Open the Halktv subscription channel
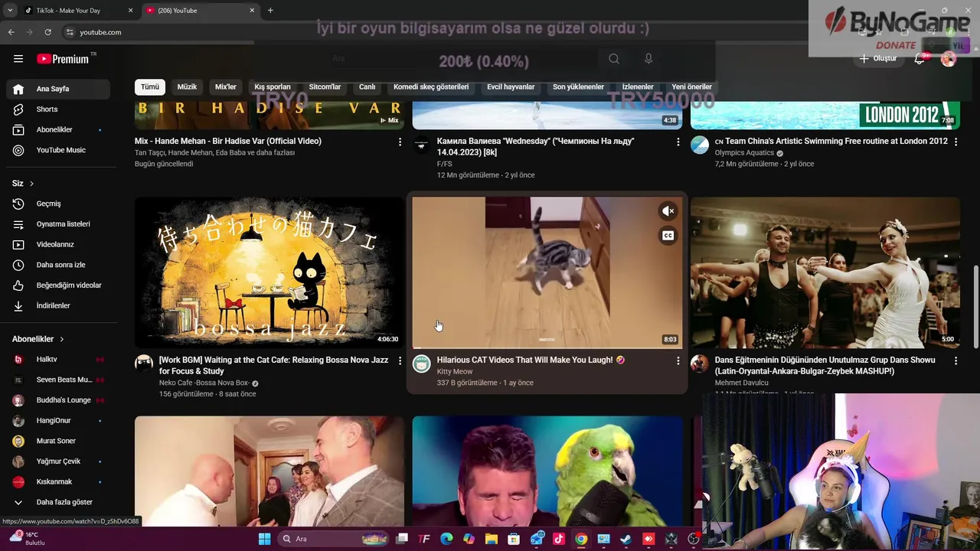980x551 pixels. 58,360
